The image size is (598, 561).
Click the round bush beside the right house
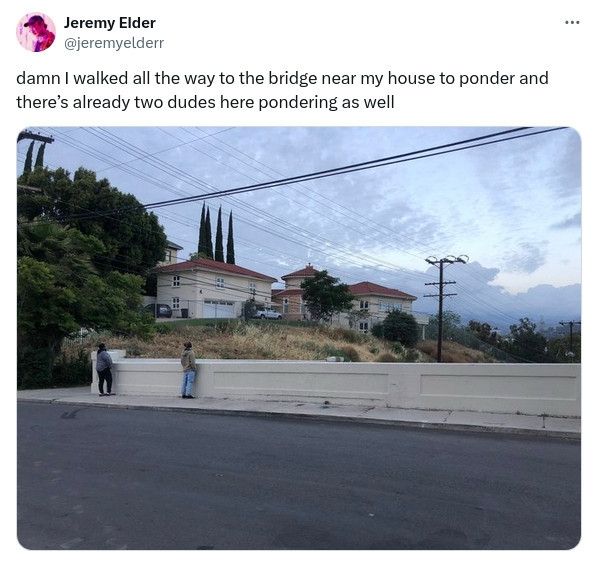(400, 328)
